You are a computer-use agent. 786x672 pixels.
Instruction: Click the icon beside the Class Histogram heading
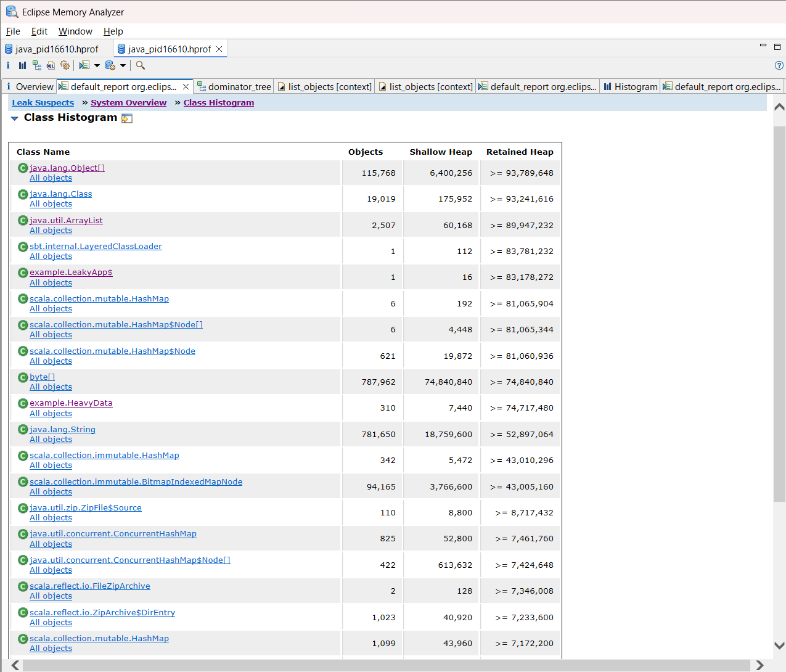point(127,118)
